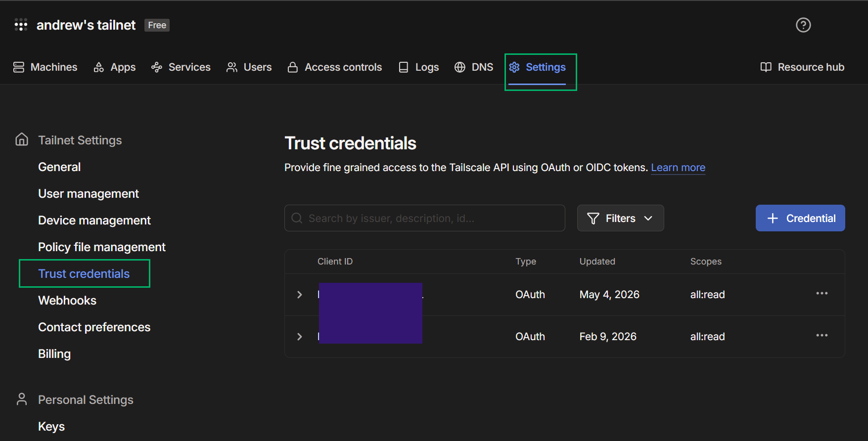Click the DNS globe icon
The width and height of the screenshot is (868, 441).
[460, 67]
